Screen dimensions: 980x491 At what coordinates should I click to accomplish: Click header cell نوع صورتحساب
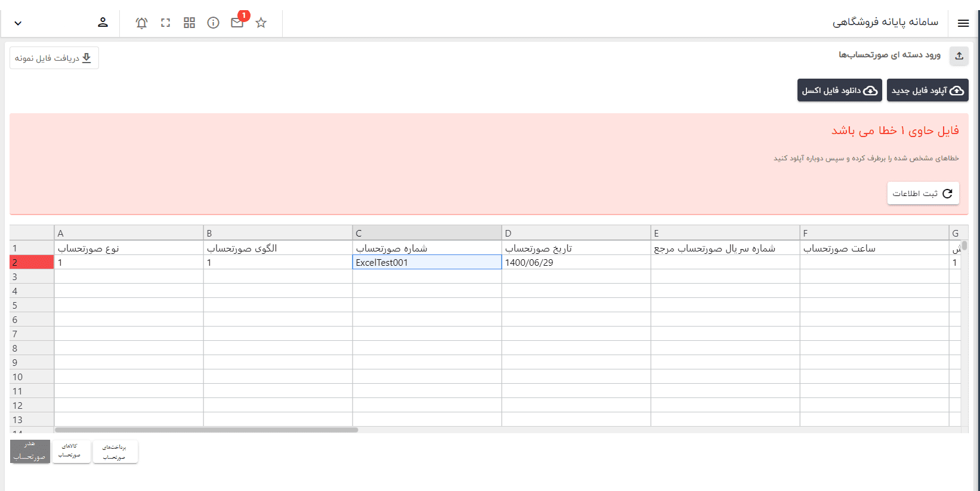click(x=129, y=248)
